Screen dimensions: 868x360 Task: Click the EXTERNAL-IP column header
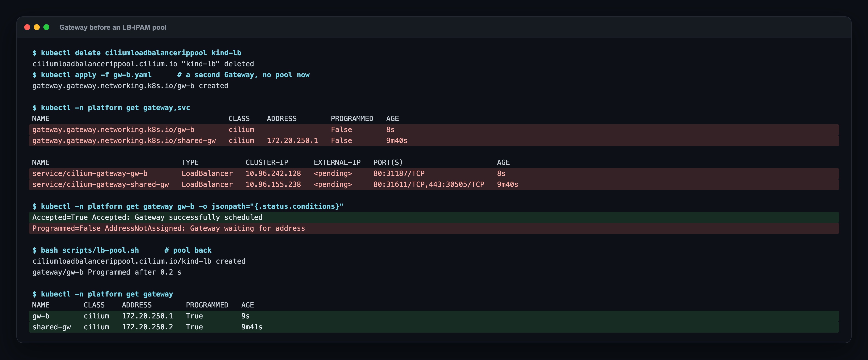(337, 162)
